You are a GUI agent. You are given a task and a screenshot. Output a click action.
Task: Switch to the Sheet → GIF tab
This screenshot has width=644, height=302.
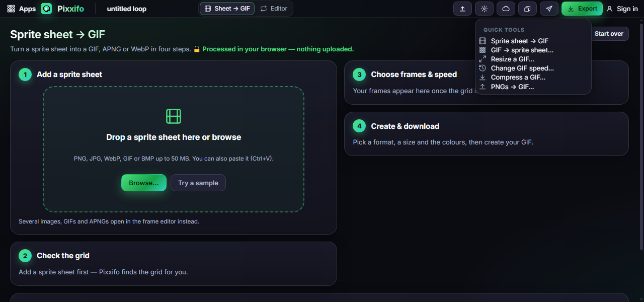(x=227, y=9)
